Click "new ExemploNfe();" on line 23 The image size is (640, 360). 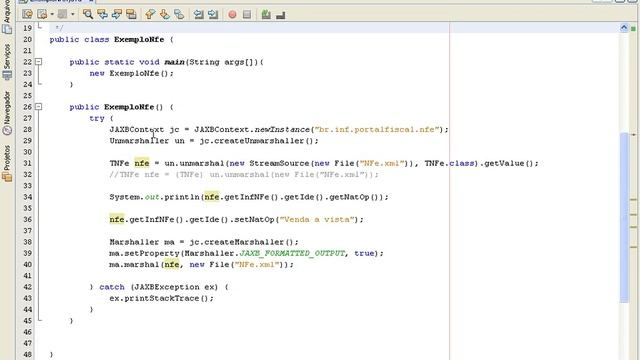131,73
